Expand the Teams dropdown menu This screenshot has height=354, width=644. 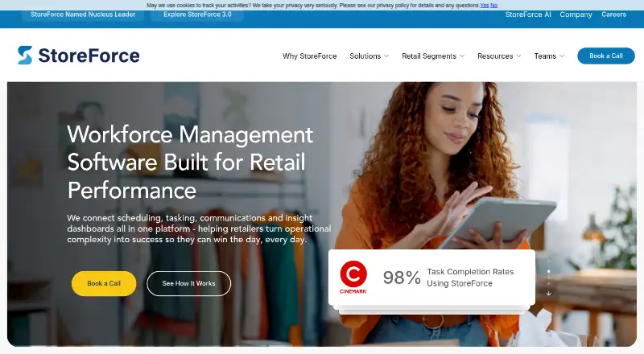coord(549,56)
